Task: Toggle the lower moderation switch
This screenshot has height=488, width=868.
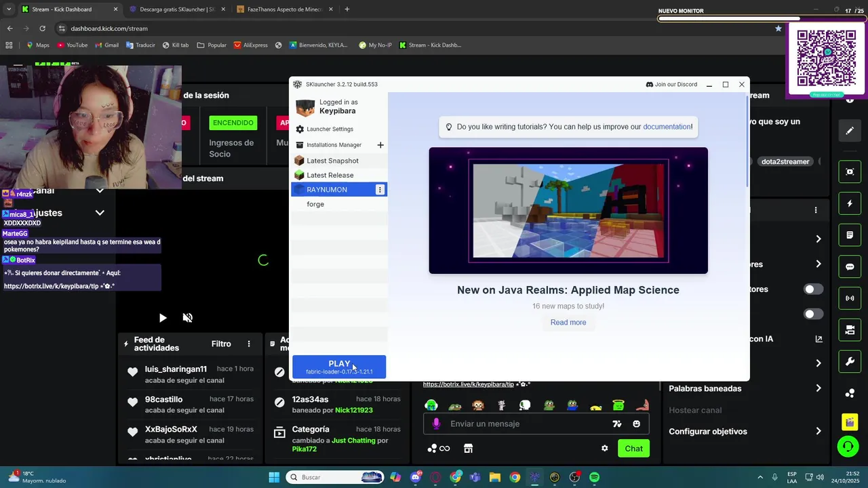Action: tap(813, 314)
